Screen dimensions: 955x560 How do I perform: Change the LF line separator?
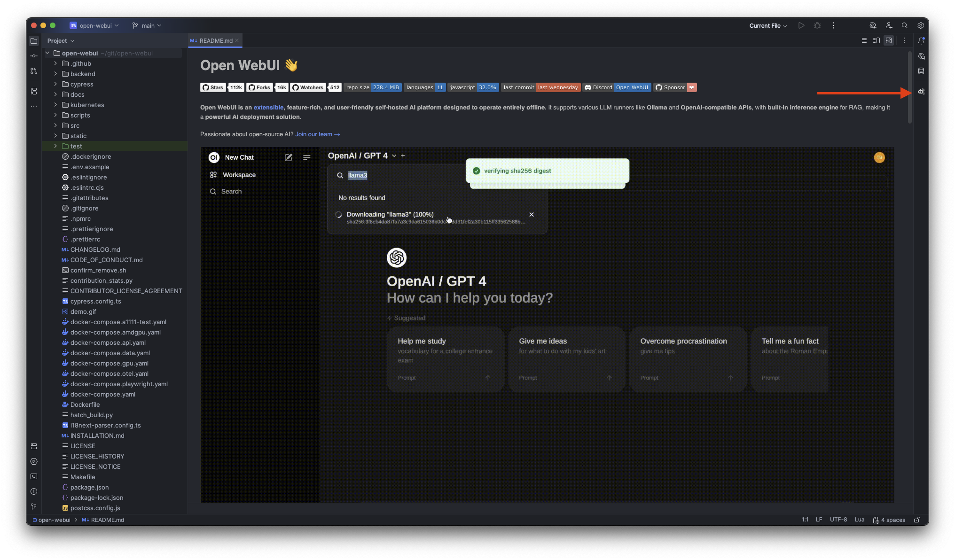819,520
